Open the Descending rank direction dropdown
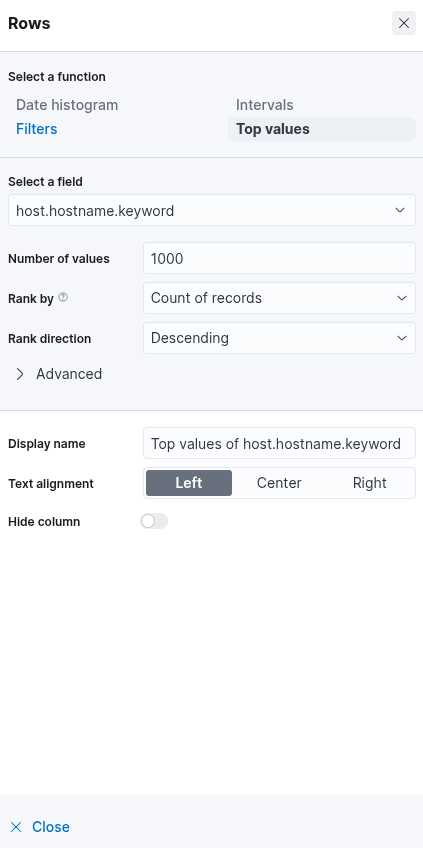The width and height of the screenshot is (423, 848). 279,338
